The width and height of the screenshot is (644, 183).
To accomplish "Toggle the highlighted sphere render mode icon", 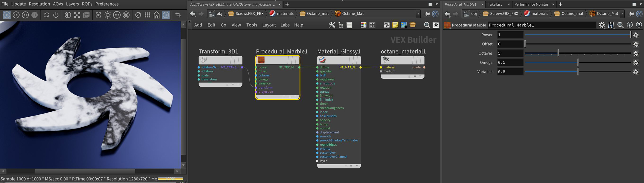I will tap(166, 15).
